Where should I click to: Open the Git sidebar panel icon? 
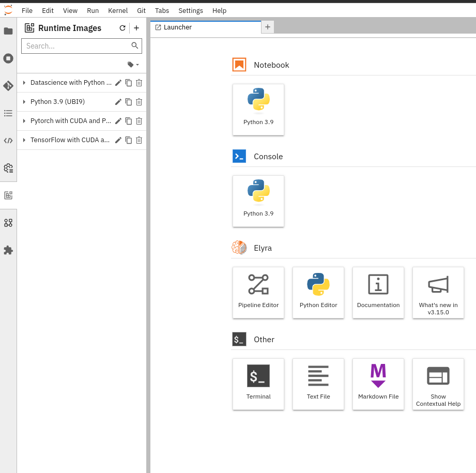point(8,86)
